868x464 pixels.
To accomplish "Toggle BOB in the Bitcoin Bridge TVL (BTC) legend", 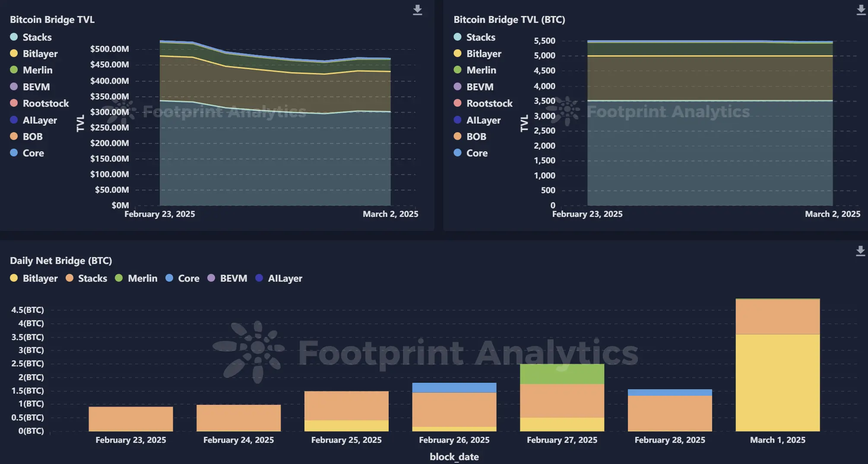I will click(x=476, y=137).
